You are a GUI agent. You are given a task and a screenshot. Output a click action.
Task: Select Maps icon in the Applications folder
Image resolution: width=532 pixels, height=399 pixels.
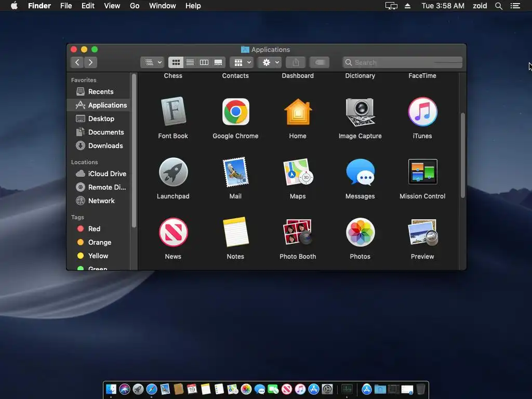(298, 172)
